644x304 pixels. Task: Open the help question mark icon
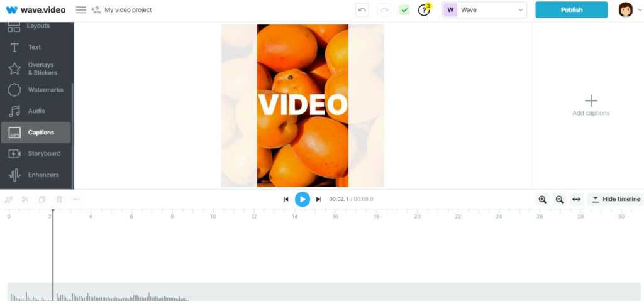point(424,10)
